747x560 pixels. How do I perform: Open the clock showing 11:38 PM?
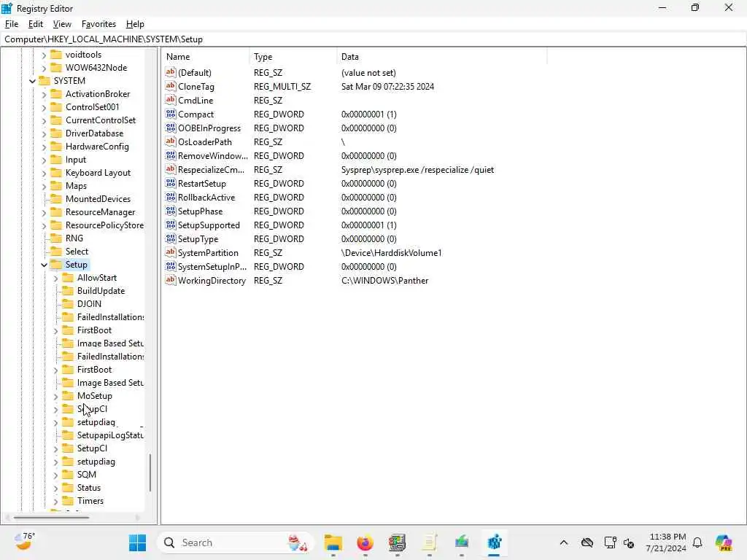tap(667, 542)
